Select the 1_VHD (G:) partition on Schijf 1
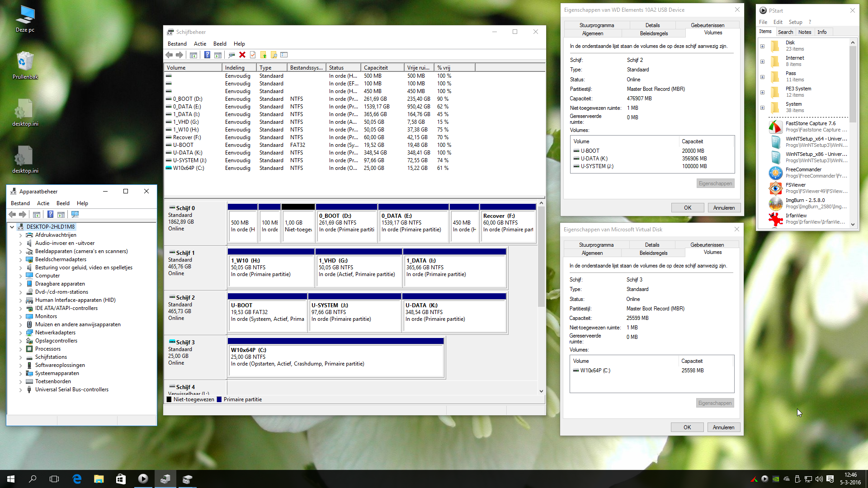The width and height of the screenshot is (868, 488). tap(359, 267)
